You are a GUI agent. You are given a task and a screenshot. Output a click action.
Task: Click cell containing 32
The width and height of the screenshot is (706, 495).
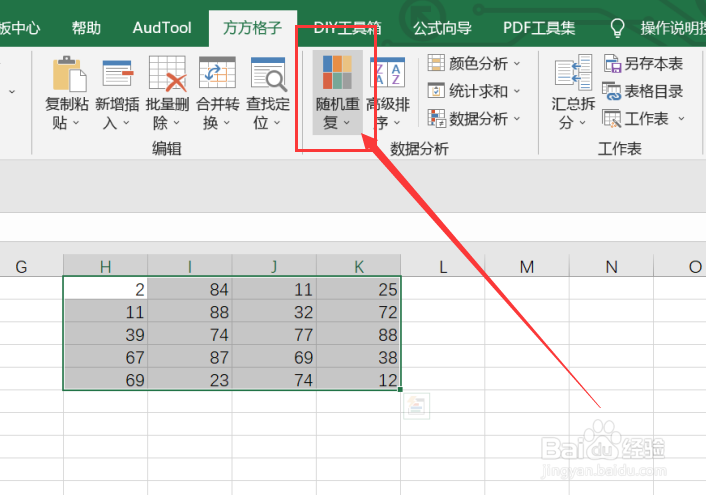pos(274,311)
